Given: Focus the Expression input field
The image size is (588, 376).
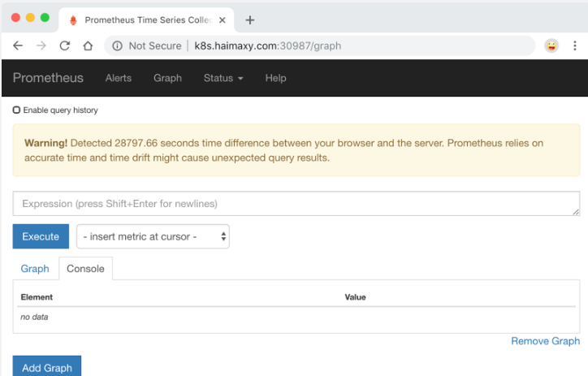Looking at the screenshot, I should pos(296,204).
